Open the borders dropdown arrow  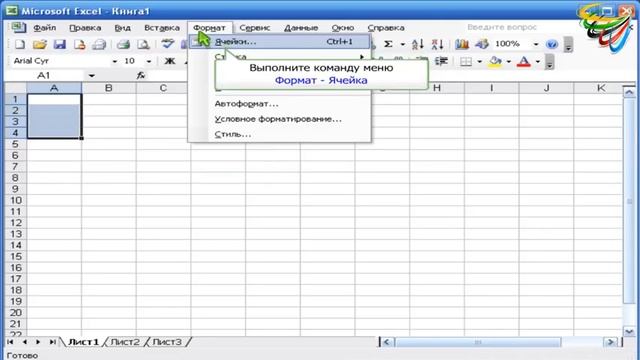[480, 62]
